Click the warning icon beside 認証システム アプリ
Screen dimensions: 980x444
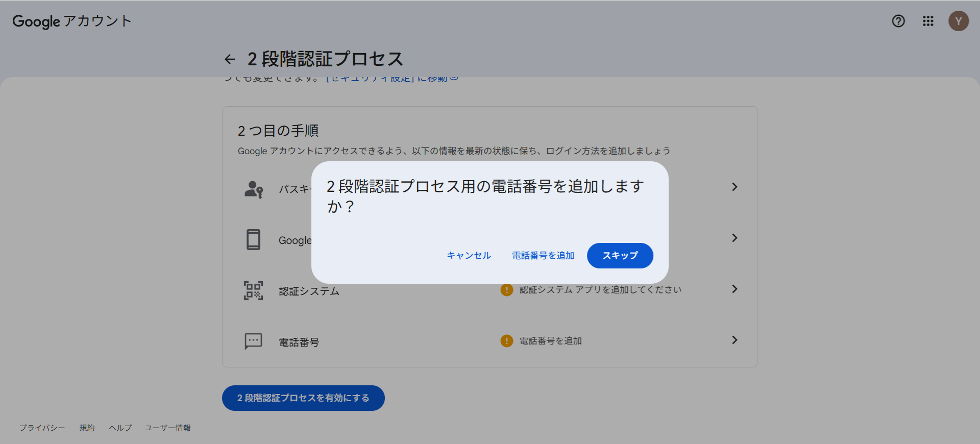[x=506, y=290]
